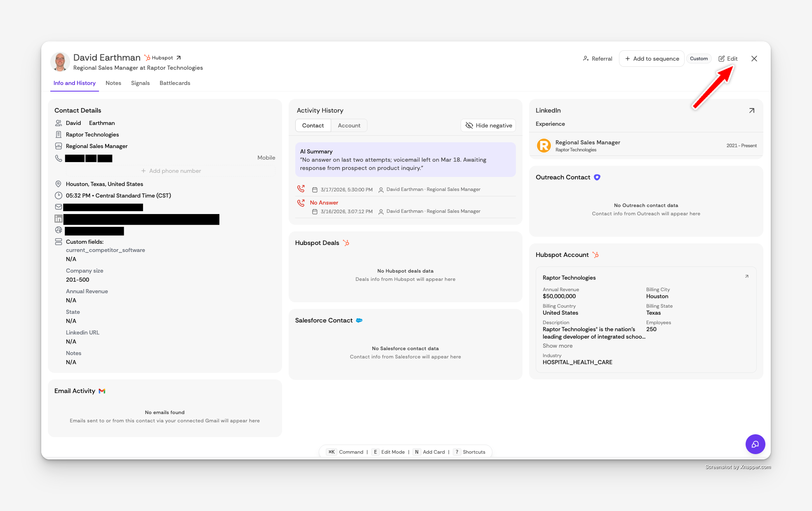Switch to the Info and History tab
This screenshot has width=812, height=511.
coord(75,83)
